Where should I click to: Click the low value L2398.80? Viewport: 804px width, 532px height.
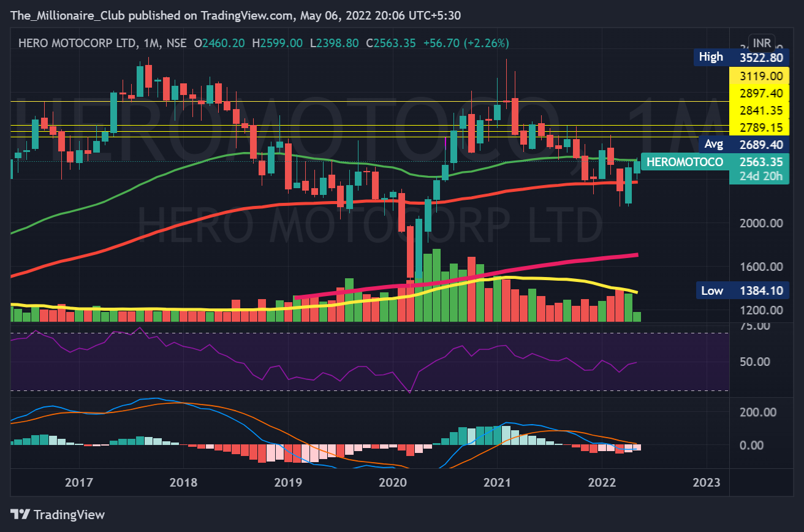tap(335, 43)
